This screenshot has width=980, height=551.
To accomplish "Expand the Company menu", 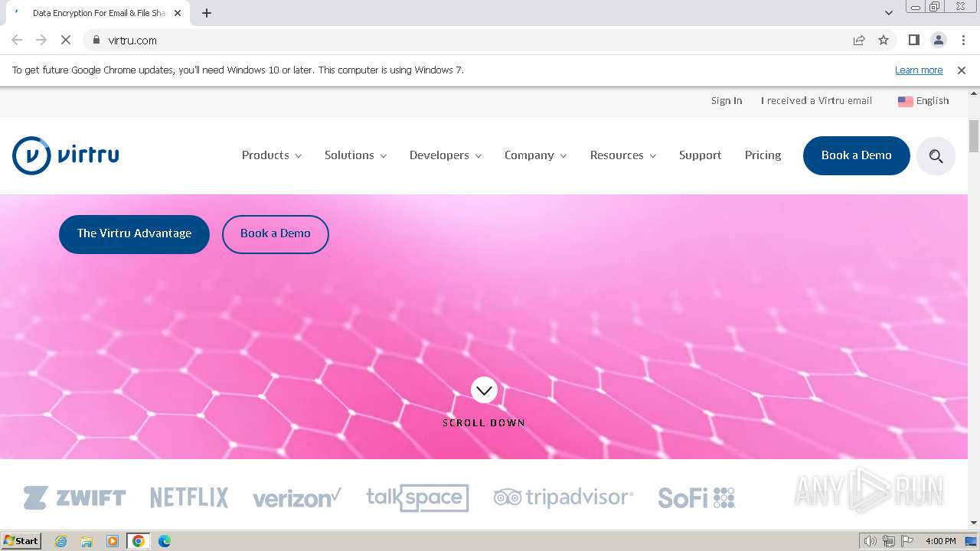I will (x=535, y=155).
